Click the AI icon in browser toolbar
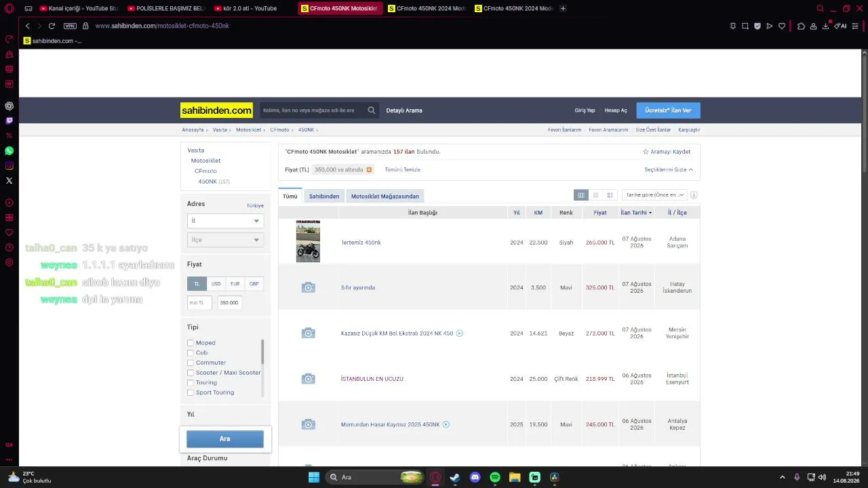 pos(841,26)
